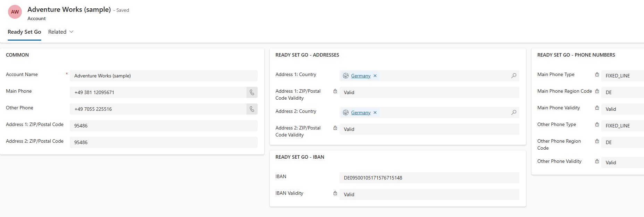Click lock icon beside Other Phone Validity

click(597, 161)
